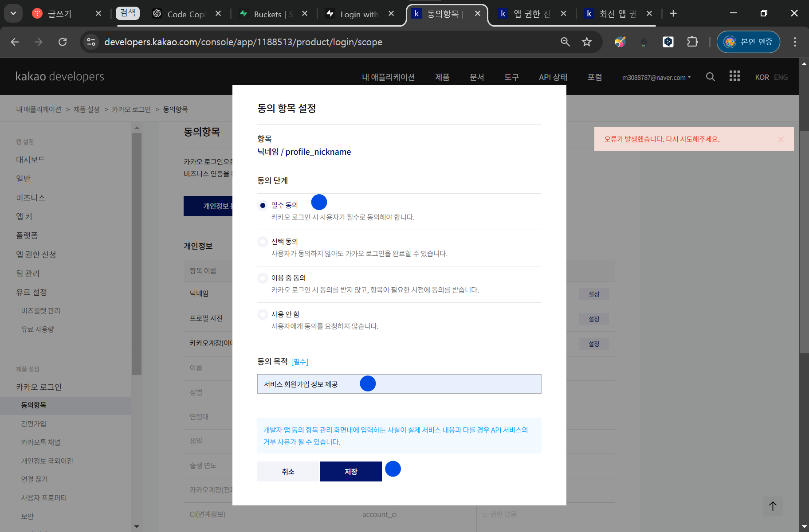Click the sidebar vertical scrollbar
The width and height of the screenshot is (809, 532).
pos(137,254)
